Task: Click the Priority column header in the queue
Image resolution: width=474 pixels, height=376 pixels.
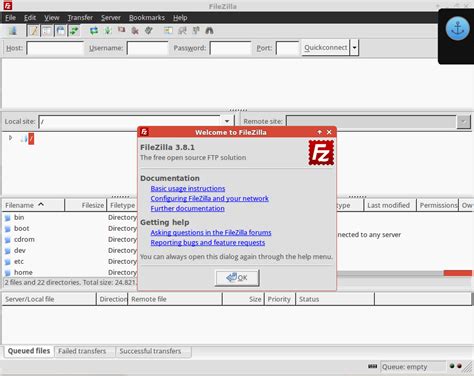Action: point(279,299)
